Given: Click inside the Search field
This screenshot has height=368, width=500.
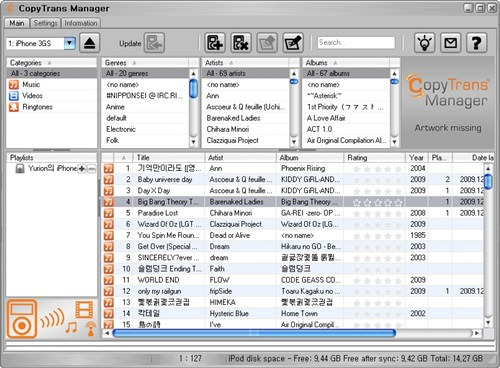Looking at the screenshot, I should point(356,43).
